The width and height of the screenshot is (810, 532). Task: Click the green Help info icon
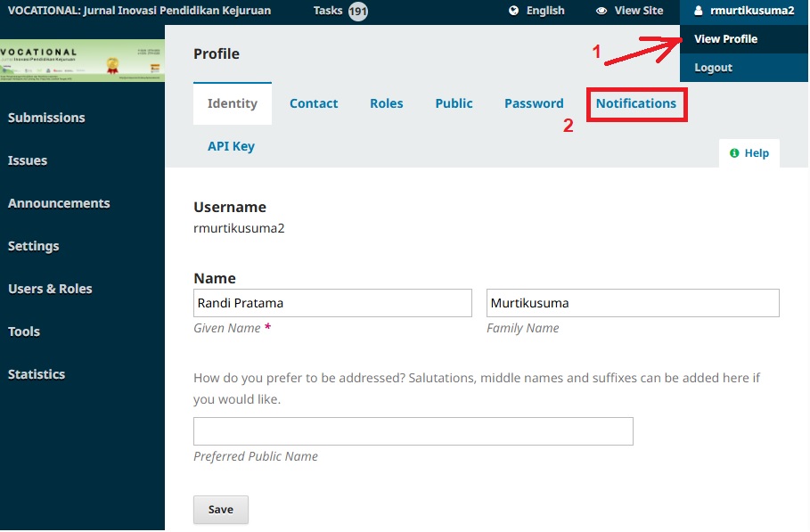(x=734, y=153)
